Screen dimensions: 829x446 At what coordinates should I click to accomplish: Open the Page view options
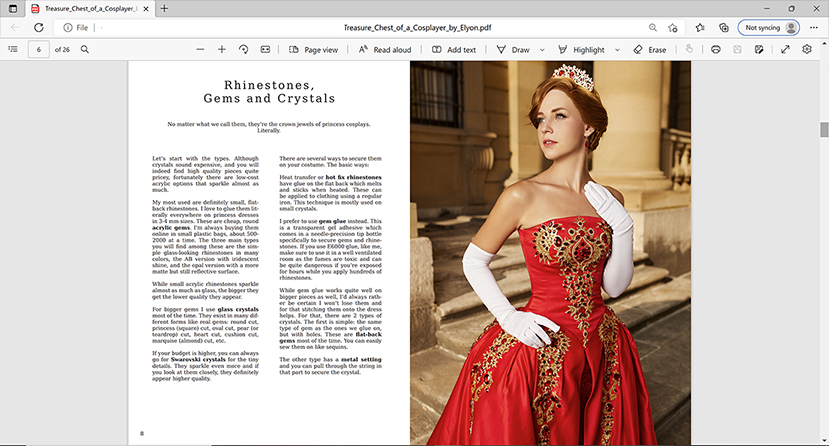pos(313,49)
